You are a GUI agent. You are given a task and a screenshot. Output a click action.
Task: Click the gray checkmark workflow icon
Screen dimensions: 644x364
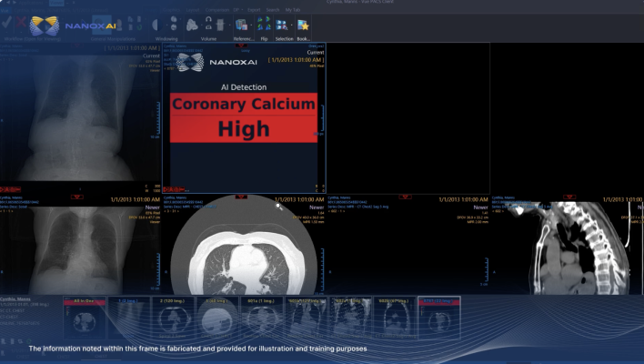pos(6,23)
